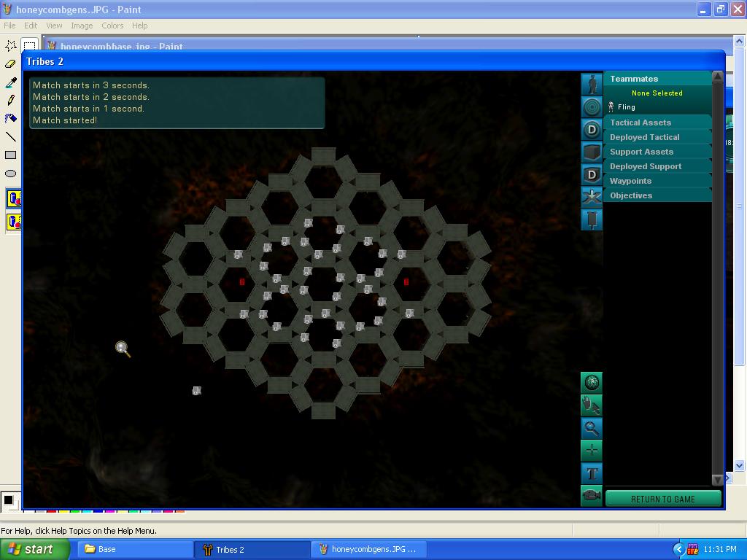Select the Rectangle shape tool
This screenshot has width=747, height=560.
click(10, 155)
